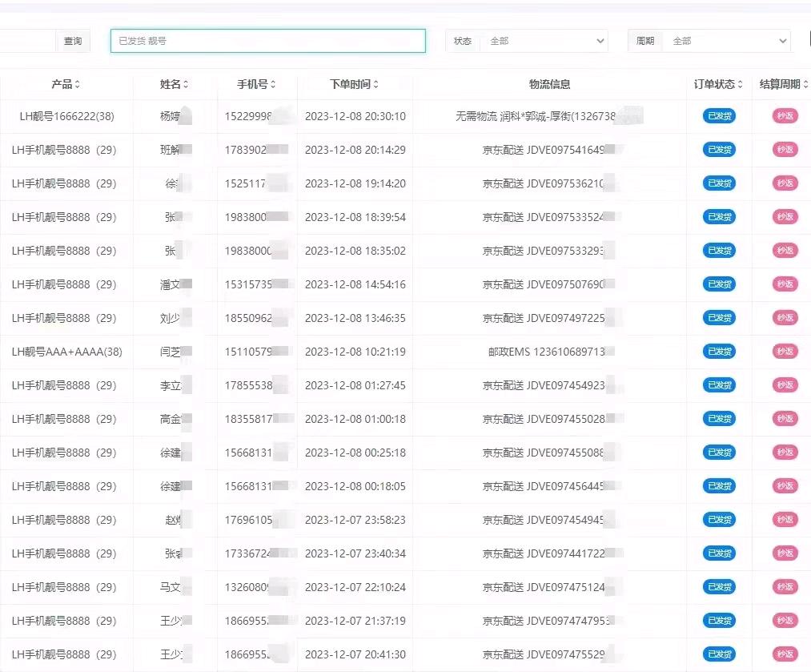Click the 物流信息 column header

(549, 84)
